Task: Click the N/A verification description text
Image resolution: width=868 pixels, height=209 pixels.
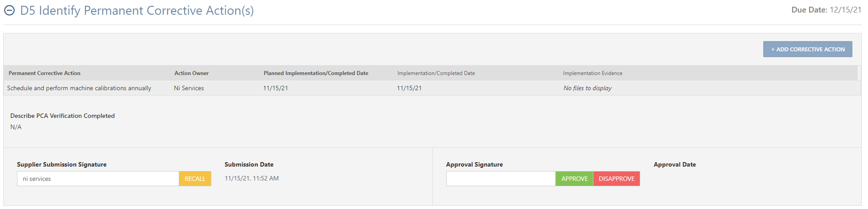Action: click(x=16, y=127)
